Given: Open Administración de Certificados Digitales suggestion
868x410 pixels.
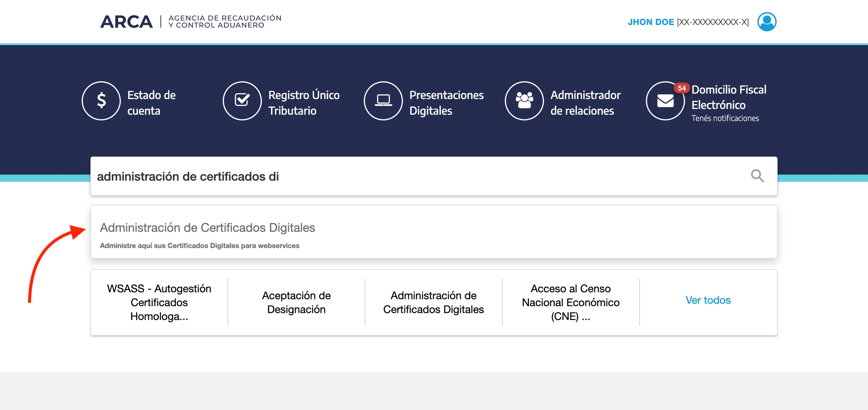Looking at the screenshot, I should tap(207, 227).
